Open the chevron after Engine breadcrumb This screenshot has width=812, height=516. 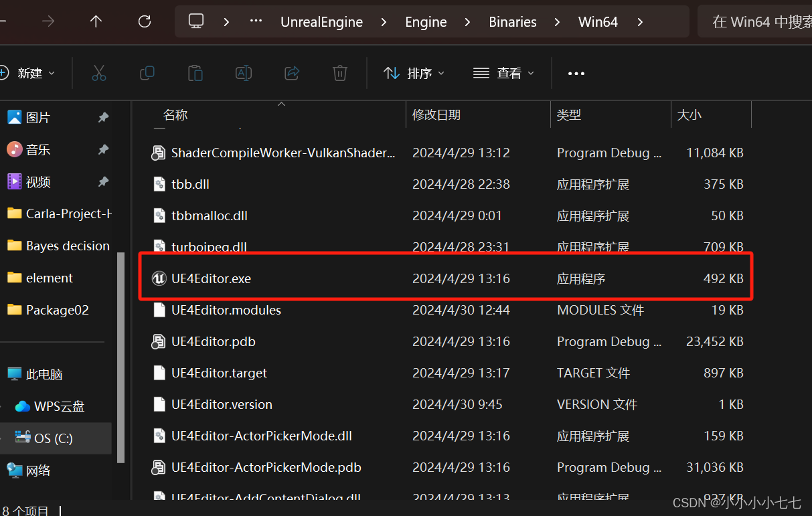467,22
